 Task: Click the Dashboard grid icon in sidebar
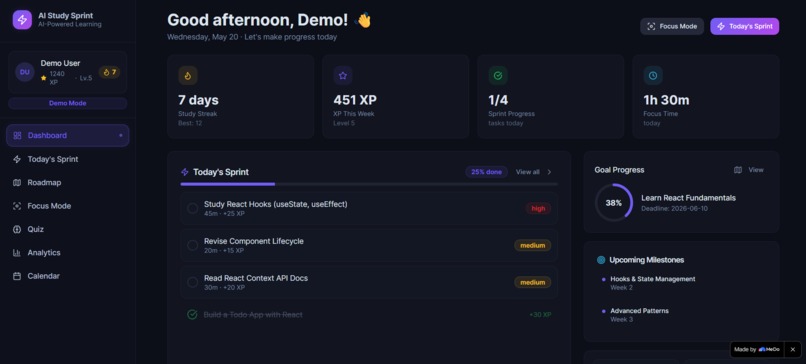[17, 136]
